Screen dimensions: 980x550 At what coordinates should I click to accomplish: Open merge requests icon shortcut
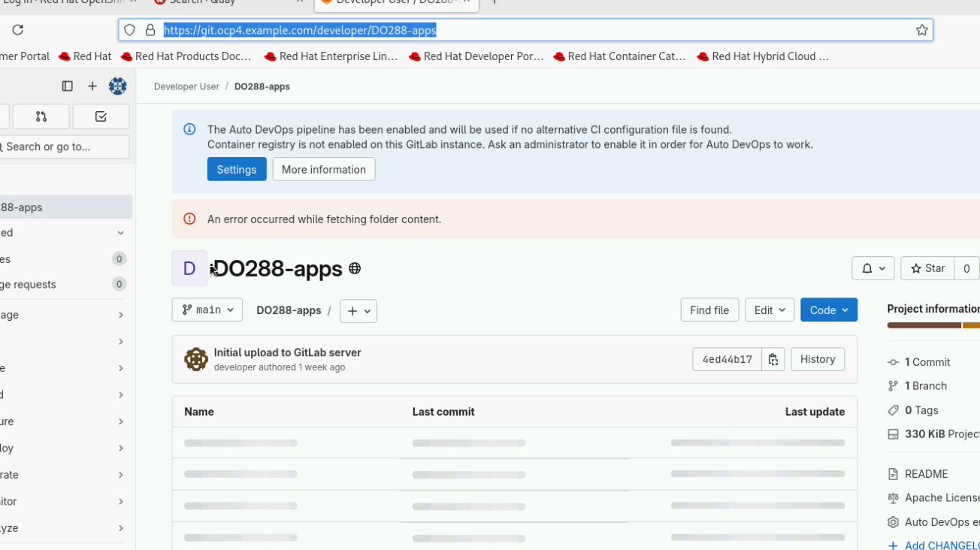pyautogui.click(x=41, y=116)
